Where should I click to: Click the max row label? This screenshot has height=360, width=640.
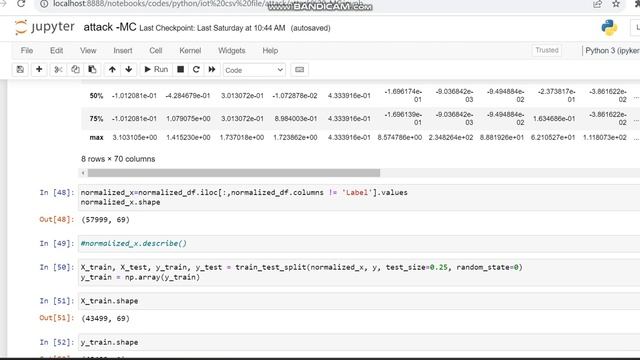click(x=96, y=138)
